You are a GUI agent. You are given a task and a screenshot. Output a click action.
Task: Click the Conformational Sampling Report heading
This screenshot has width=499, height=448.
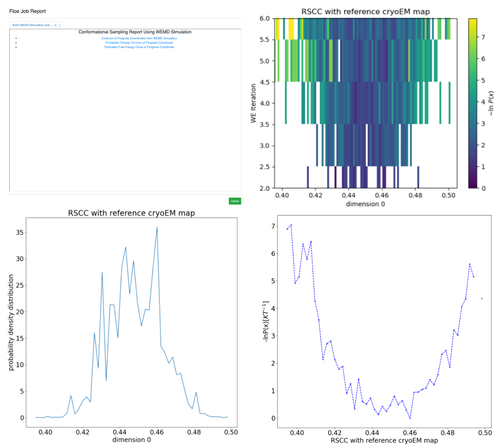pyautogui.click(x=135, y=32)
